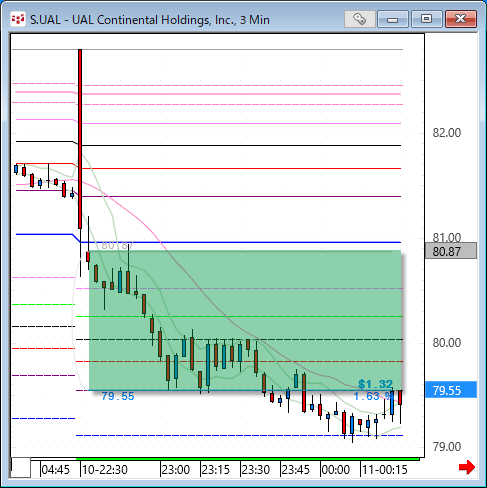
Task: Click the 80.87 label at green box top
Action: 117,246
